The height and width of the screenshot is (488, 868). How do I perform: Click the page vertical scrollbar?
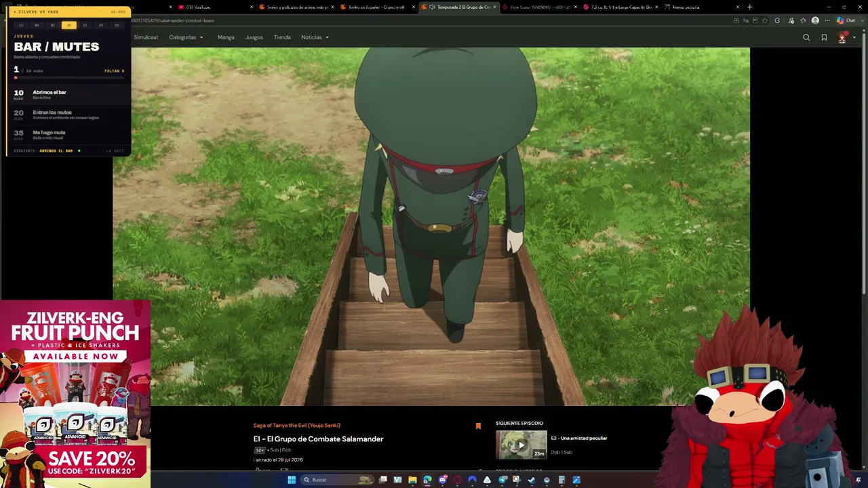pyautogui.click(x=865, y=163)
